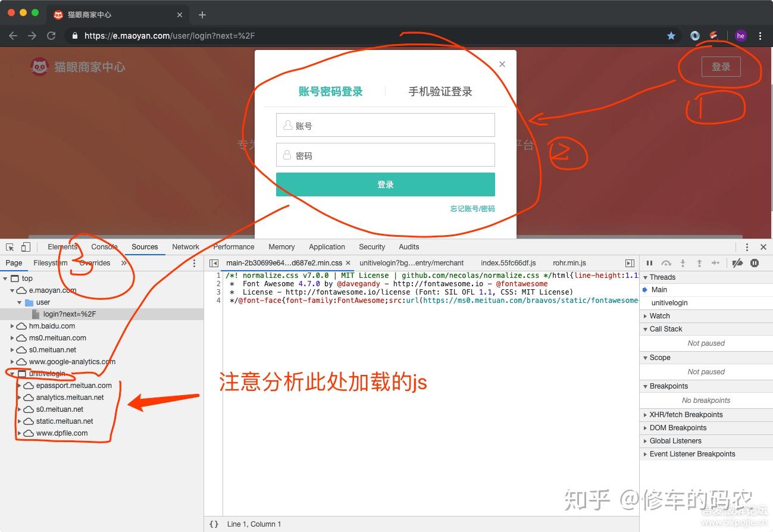This screenshot has width=773, height=532.
Task: Select static.meituan.net in tree
Action: (64, 421)
